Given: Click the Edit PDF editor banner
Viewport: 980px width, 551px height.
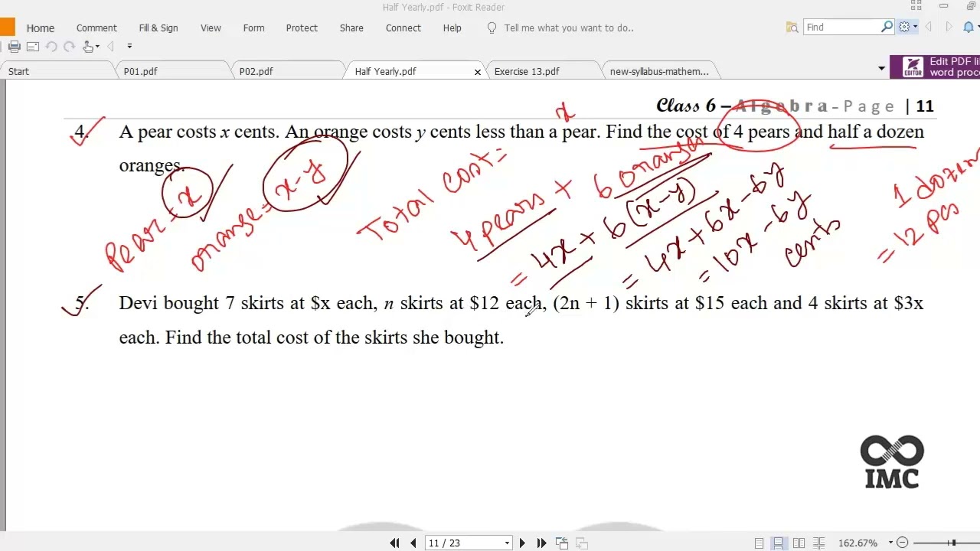Looking at the screenshot, I should click(935, 67).
